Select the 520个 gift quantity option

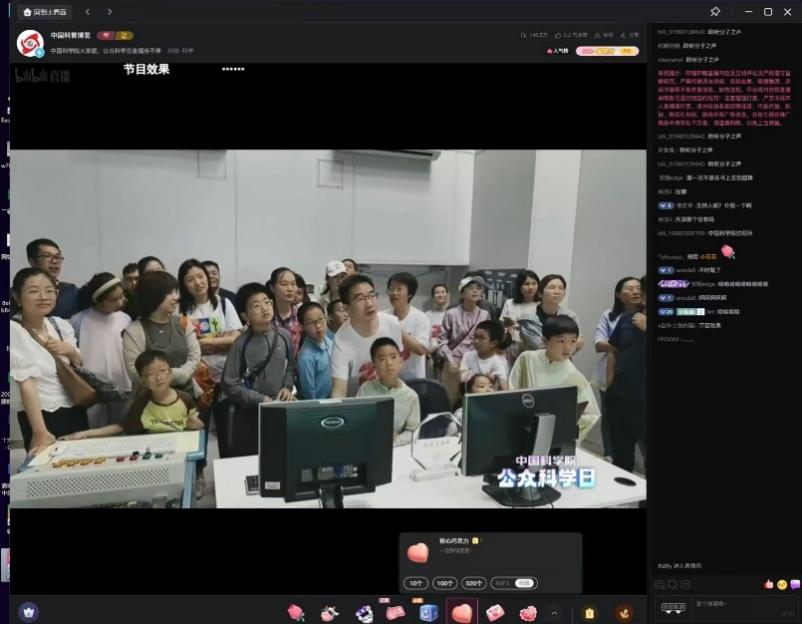(x=473, y=583)
